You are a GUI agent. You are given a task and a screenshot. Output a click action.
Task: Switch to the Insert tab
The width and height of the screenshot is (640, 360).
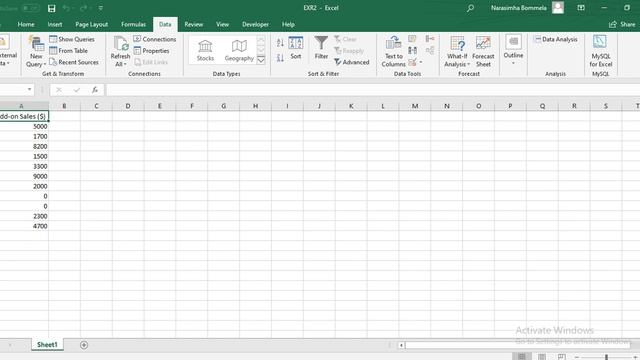point(55,24)
